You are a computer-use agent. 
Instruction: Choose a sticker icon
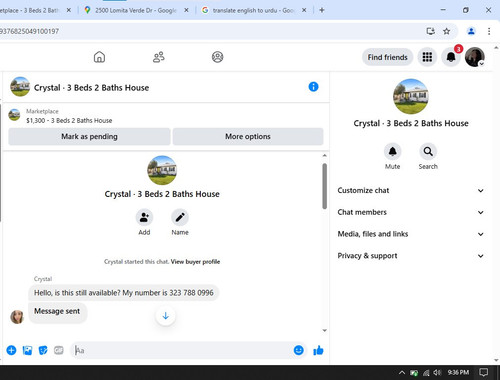tap(43, 350)
